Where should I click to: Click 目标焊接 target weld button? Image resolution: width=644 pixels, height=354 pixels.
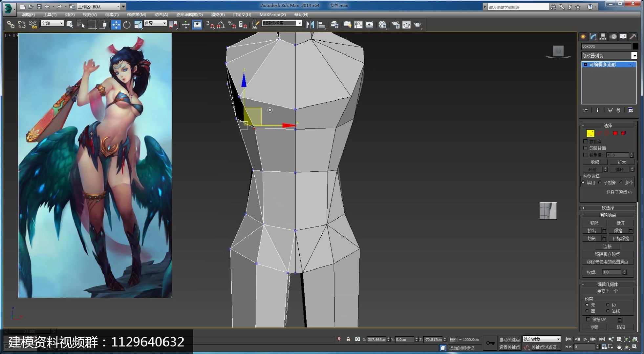click(621, 238)
